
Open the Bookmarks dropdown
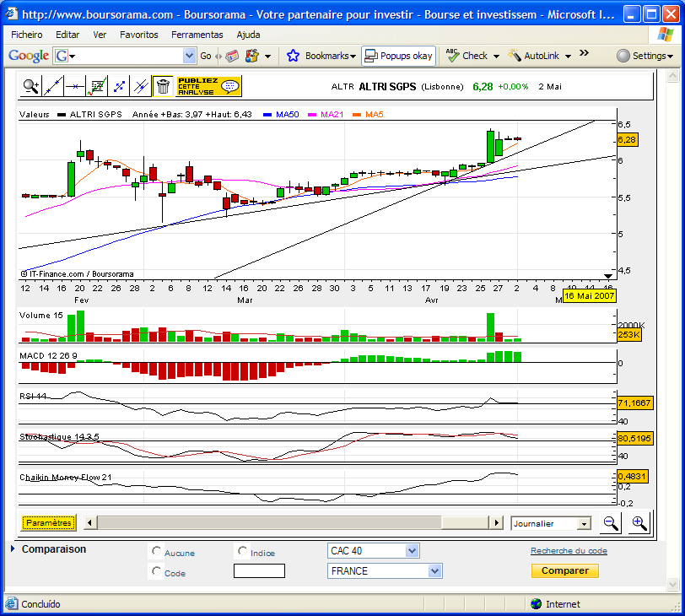353,57
